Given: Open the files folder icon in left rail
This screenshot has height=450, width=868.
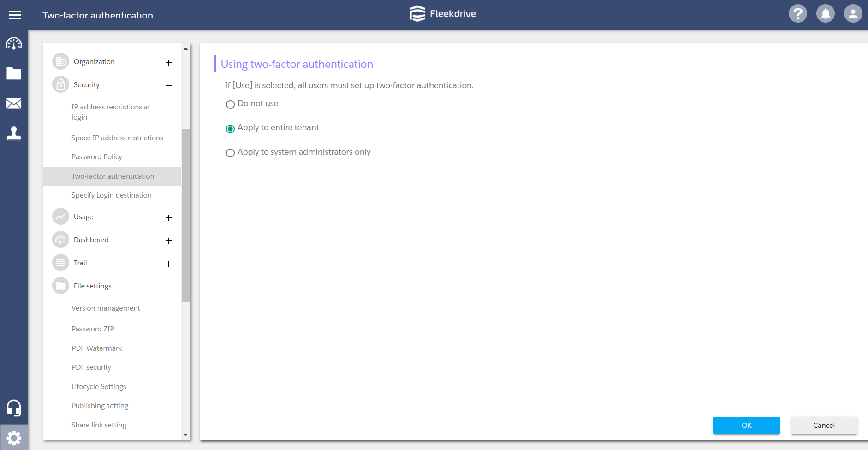Looking at the screenshot, I should pyautogui.click(x=14, y=73).
